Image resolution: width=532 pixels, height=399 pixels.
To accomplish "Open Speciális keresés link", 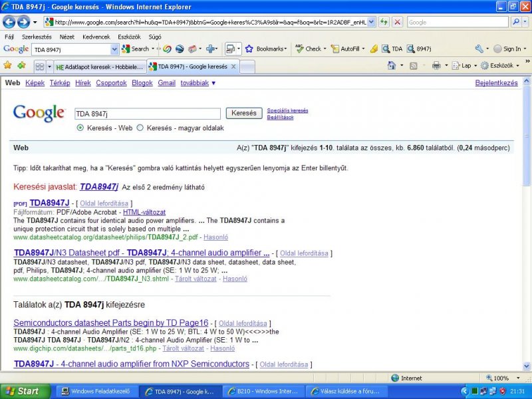I will (287, 110).
